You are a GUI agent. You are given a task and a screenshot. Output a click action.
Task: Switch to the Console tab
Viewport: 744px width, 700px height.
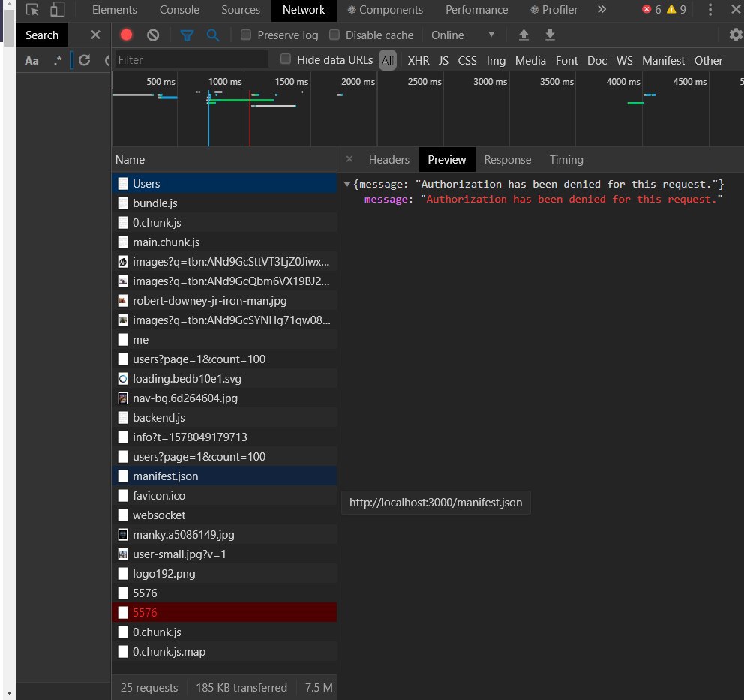[179, 10]
